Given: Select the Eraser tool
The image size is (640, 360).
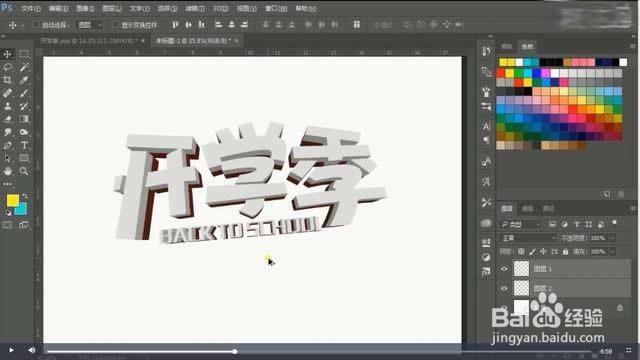Looking at the screenshot, I should coord(7,119).
